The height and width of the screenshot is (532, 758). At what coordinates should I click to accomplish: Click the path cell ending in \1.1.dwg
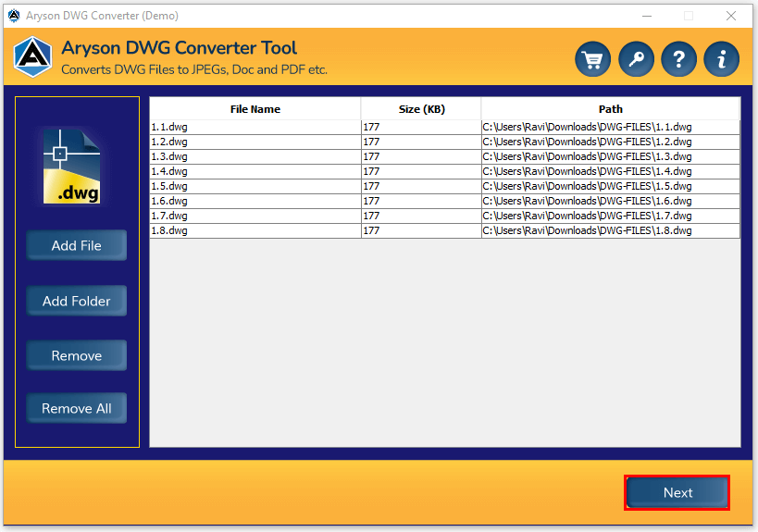coord(611,127)
